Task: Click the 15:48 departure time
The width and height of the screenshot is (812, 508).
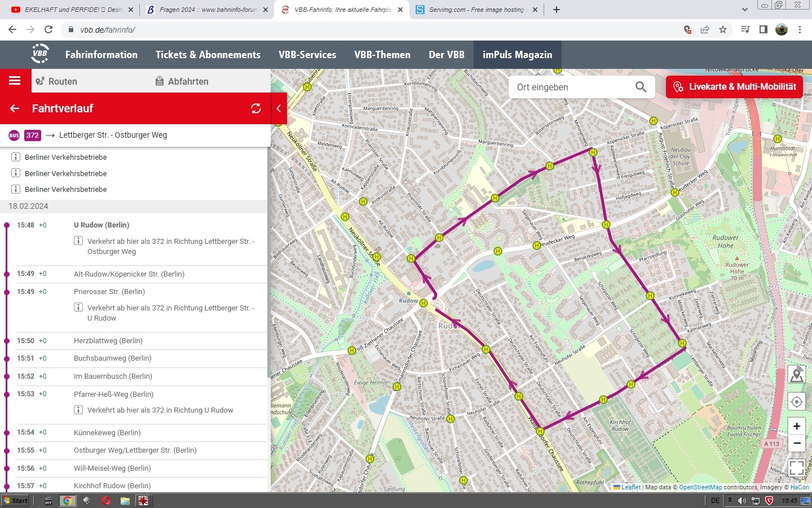Action: coord(25,225)
